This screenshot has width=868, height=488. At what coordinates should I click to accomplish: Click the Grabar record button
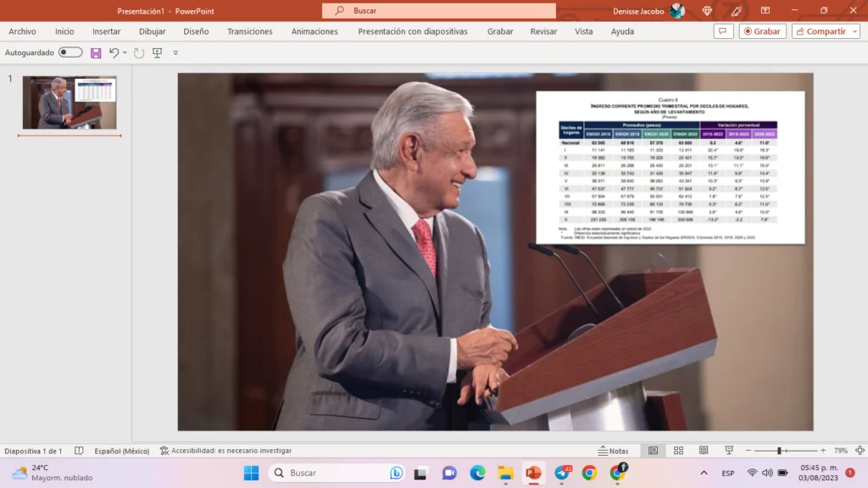pyautogui.click(x=762, y=31)
